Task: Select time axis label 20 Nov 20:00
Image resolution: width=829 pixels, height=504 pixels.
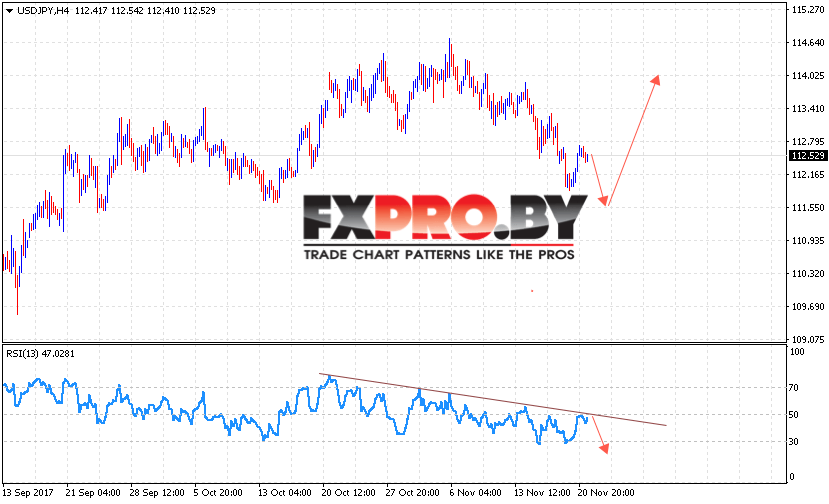Action: [x=606, y=492]
